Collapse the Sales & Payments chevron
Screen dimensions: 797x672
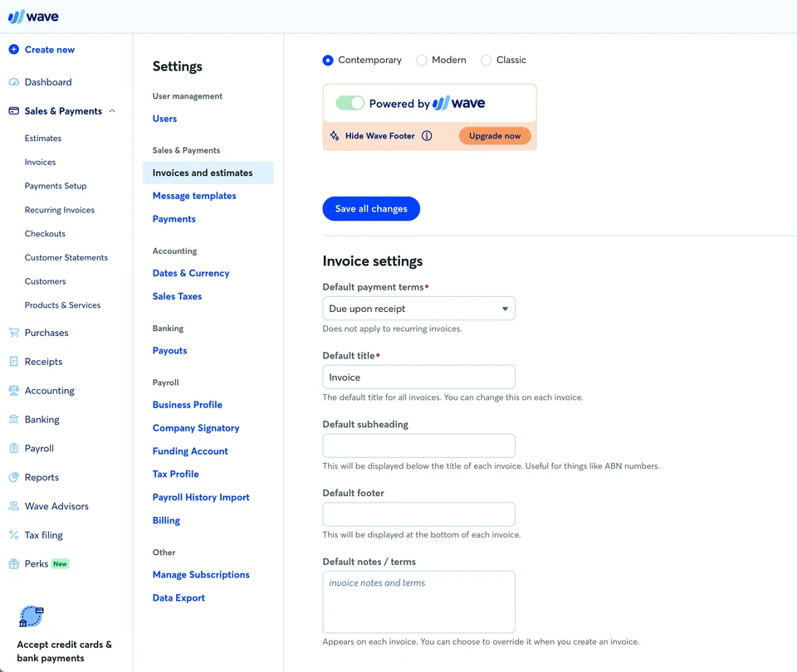(x=112, y=110)
